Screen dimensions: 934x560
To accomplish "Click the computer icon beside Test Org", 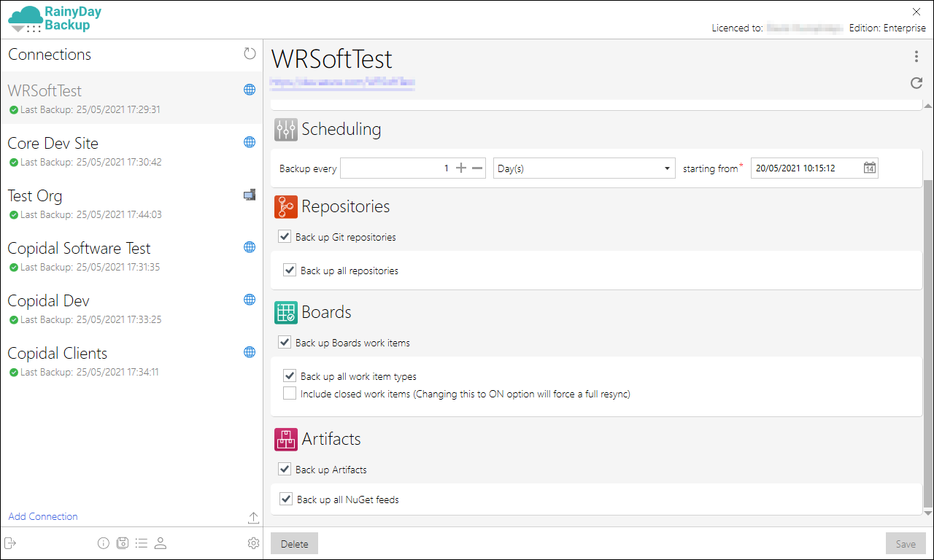I will [x=250, y=195].
